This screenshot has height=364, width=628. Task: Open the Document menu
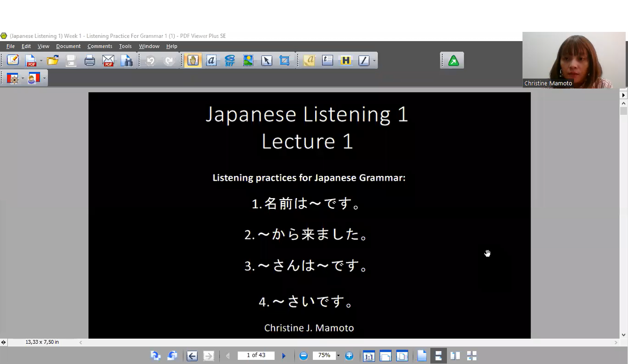tap(68, 46)
